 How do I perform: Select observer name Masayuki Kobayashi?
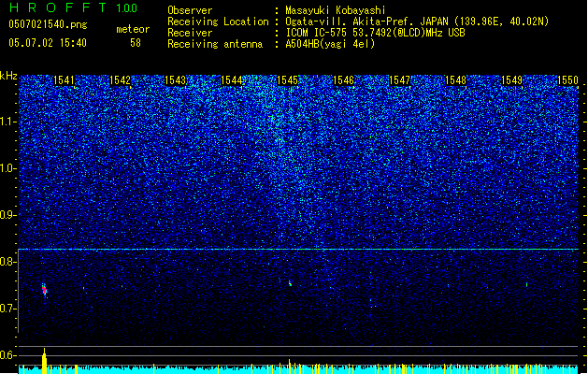[336, 10]
